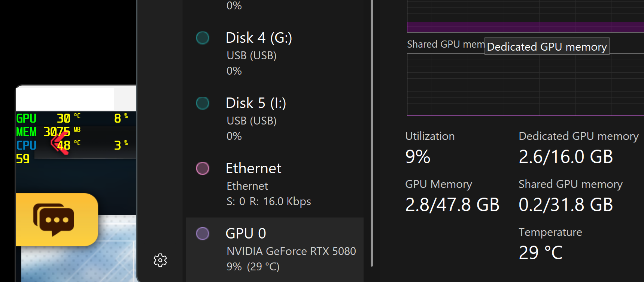Click the Utilization 9% value
The width and height of the screenshot is (644, 282).
(x=418, y=157)
